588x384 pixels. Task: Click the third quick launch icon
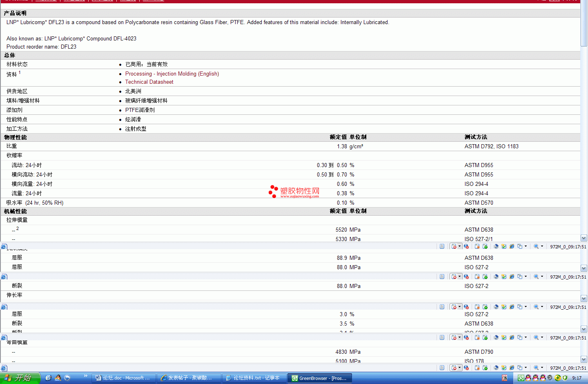point(67,378)
